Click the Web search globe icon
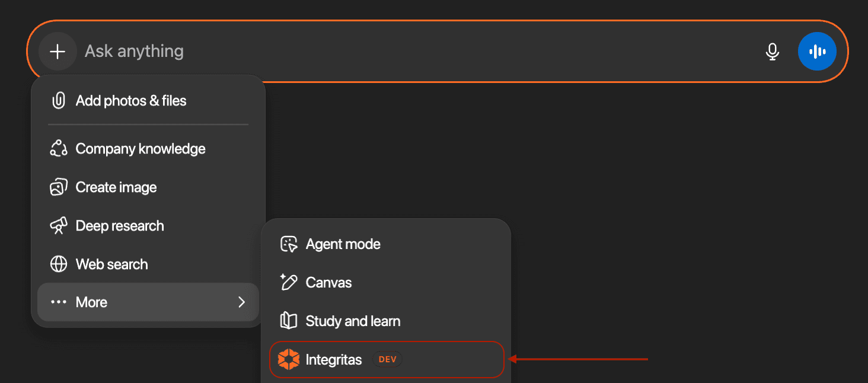Image resolution: width=868 pixels, height=383 pixels. (x=59, y=264)
